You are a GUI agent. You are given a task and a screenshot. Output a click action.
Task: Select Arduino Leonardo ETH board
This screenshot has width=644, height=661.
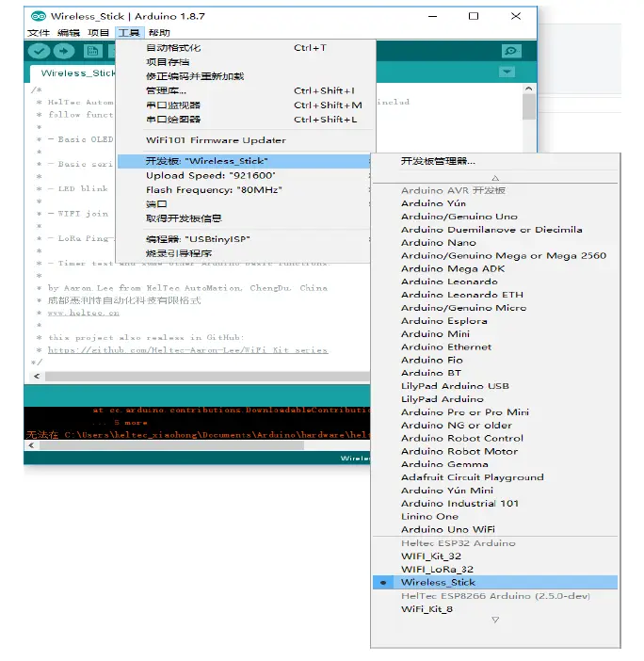(x=495, y=295)
